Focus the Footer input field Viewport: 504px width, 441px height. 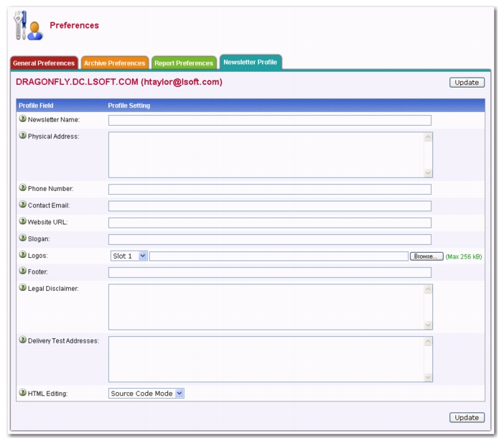coord(269,272)
